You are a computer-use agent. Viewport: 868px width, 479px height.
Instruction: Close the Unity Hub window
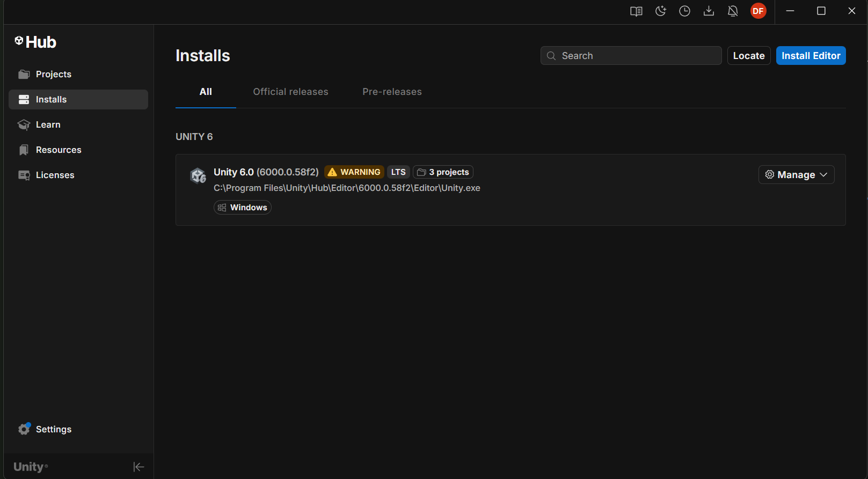852,11
